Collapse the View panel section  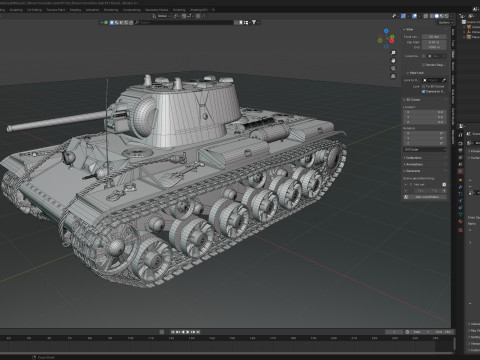coord(409,29)
